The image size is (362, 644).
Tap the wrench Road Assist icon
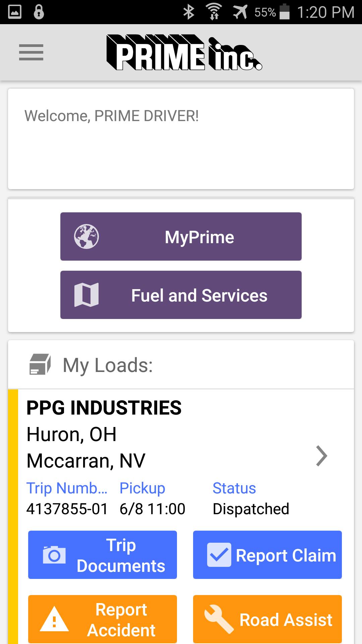[x=219, y=619]
